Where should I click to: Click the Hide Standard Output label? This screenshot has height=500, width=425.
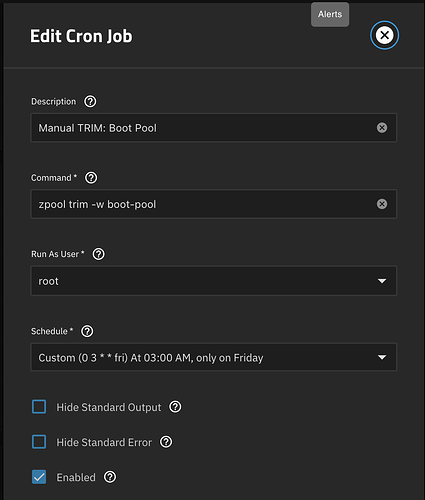coord(109,407)
